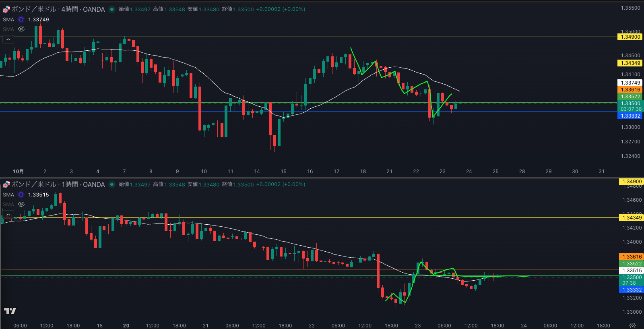Click the GBP/USD flag icon on 1-hour chart
Viewport: 644px width, 329px height.
(6, 184)
